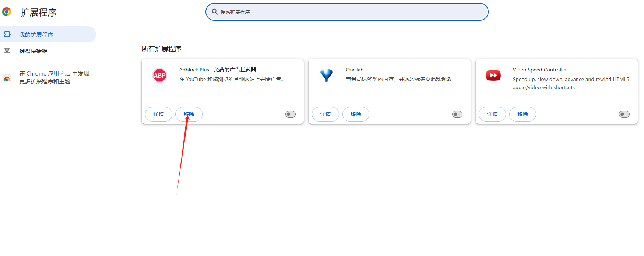Open 键盘快捷键 sidebar item
Image resolution: width=644 pixels, height=256 pixels.
click(x=48, y=51)
